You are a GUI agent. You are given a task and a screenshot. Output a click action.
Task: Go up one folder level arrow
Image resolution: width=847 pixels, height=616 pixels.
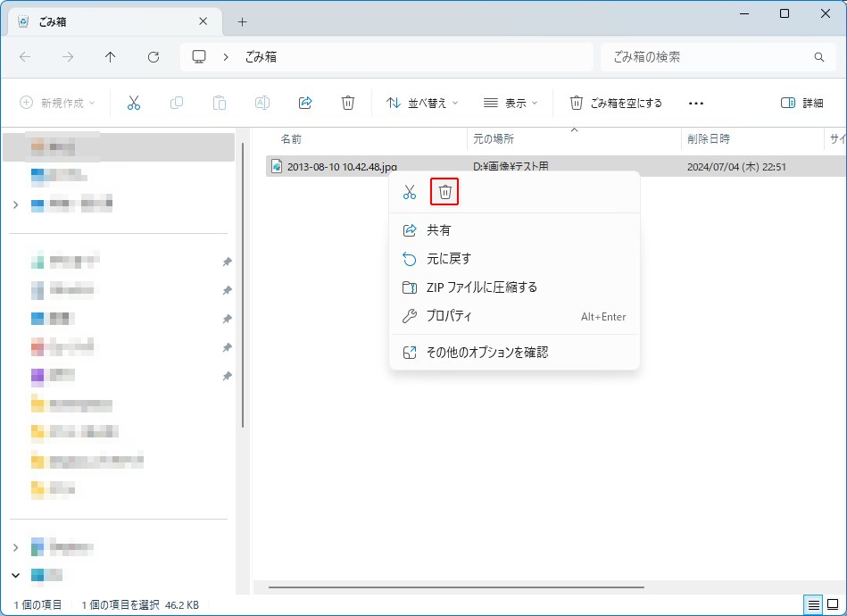(111, 57)
